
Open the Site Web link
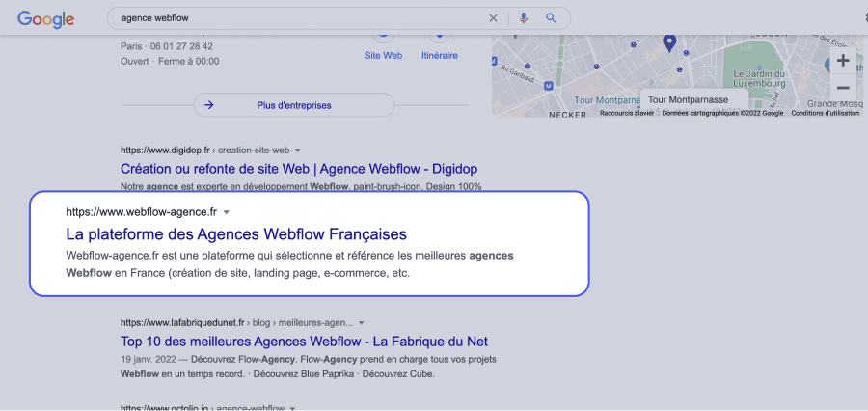(383, 55)
